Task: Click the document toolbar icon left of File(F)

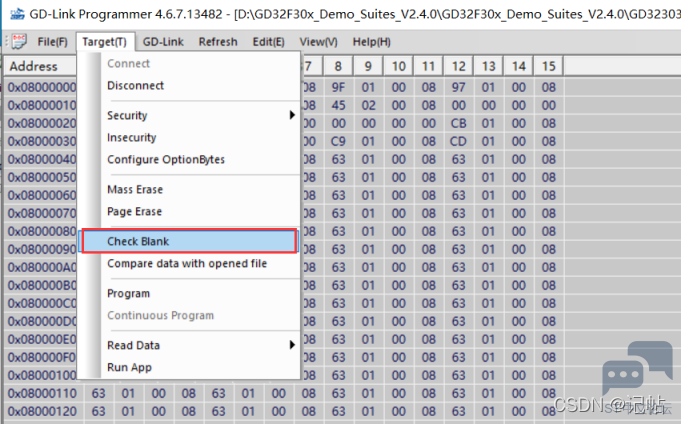Action: coord(19,42)
